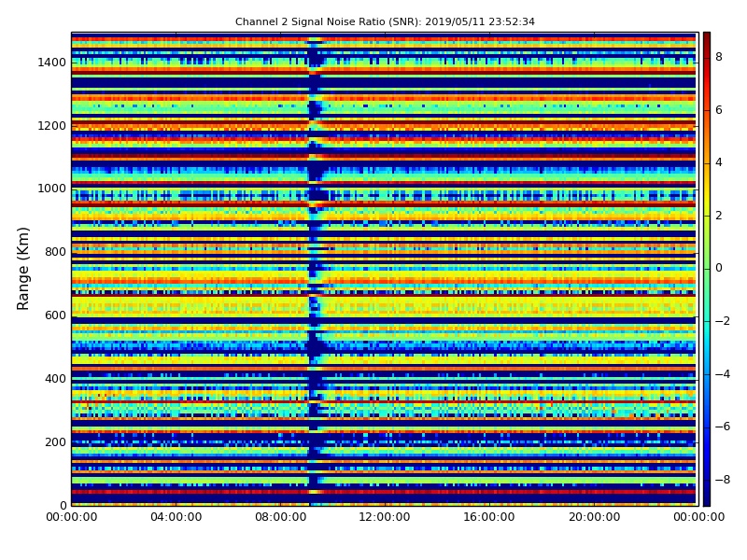Click the colorbar value 2 label
This screenshot has height=560, width=747.
[719, 216]
